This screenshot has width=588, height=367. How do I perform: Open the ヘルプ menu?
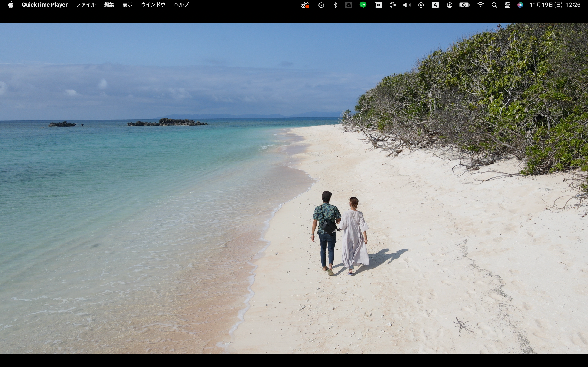coord(181,5)
